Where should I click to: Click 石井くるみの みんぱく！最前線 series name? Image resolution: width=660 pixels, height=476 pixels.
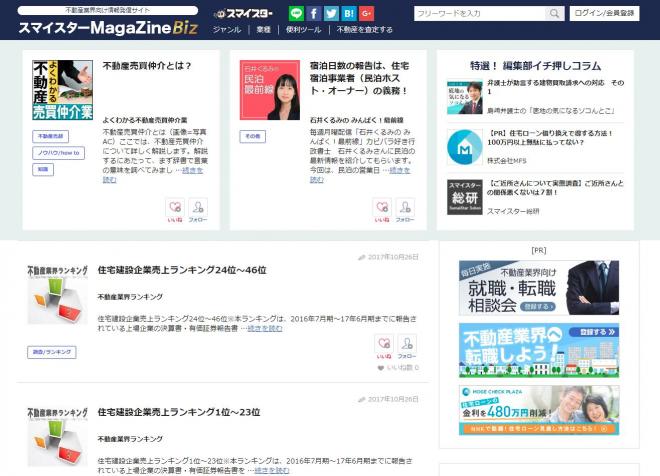(357, 120)
